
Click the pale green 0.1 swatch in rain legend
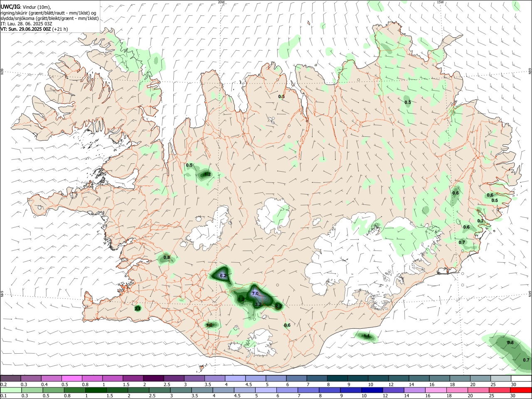pos(11,390)
